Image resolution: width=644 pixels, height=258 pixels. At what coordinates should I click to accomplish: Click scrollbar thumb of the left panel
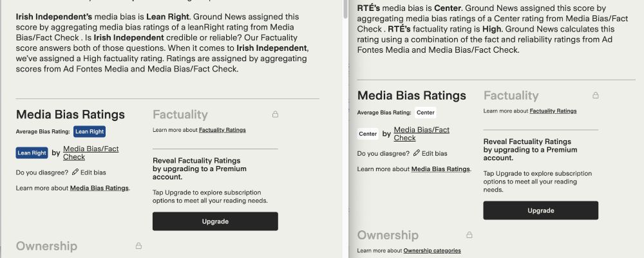[345, 9]
